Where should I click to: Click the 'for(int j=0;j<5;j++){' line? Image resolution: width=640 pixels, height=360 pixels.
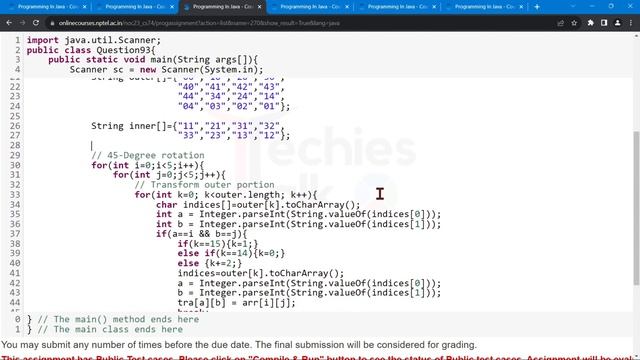click(x=169, y=175)
